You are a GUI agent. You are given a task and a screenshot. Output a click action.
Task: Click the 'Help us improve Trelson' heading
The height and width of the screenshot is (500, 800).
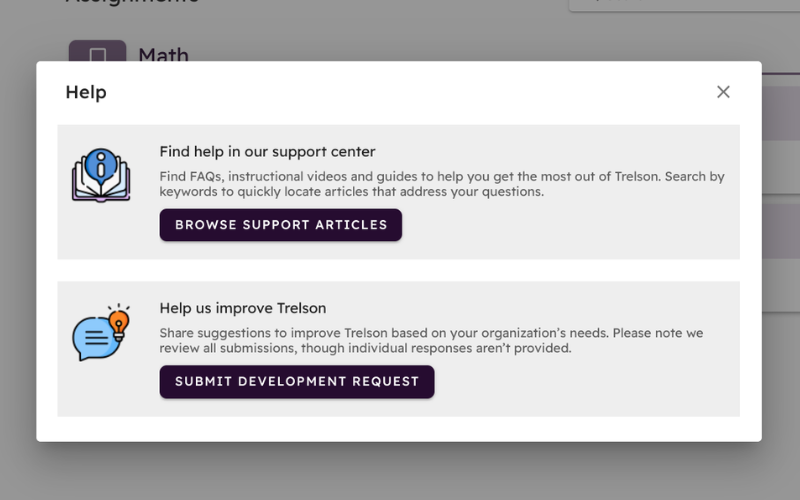tap(243, 308)
